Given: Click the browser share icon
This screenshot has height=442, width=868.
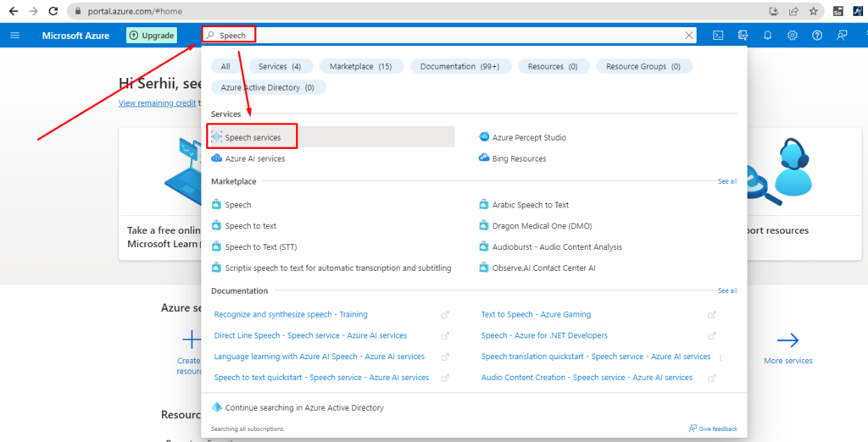Looking at the screenshot, I should (x=793, y=11).
